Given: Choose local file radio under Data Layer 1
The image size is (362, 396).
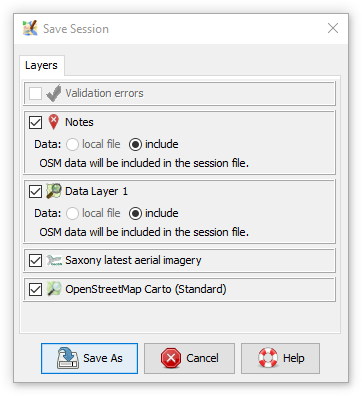Looking at the screenshot, I should (72, 213).
